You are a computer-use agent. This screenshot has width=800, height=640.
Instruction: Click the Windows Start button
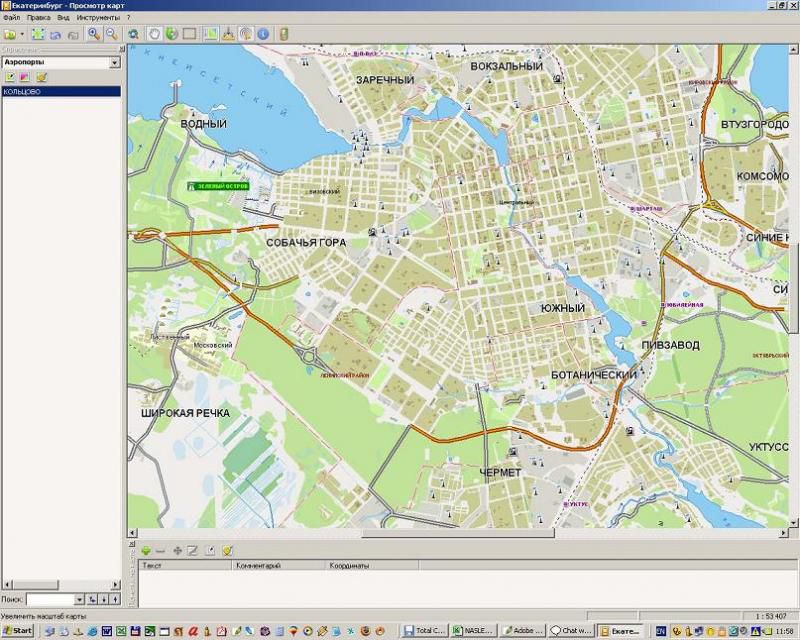18,631
